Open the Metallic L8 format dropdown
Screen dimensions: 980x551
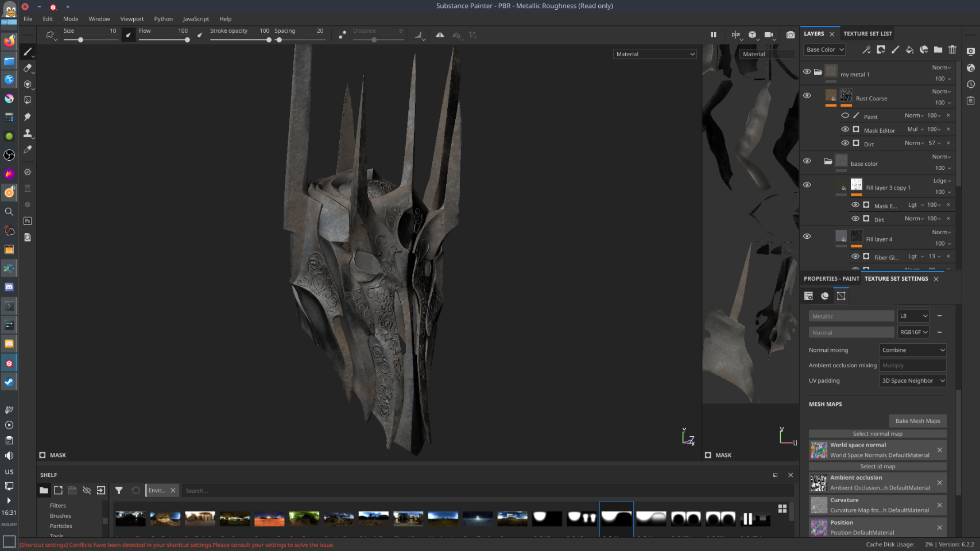913,316
